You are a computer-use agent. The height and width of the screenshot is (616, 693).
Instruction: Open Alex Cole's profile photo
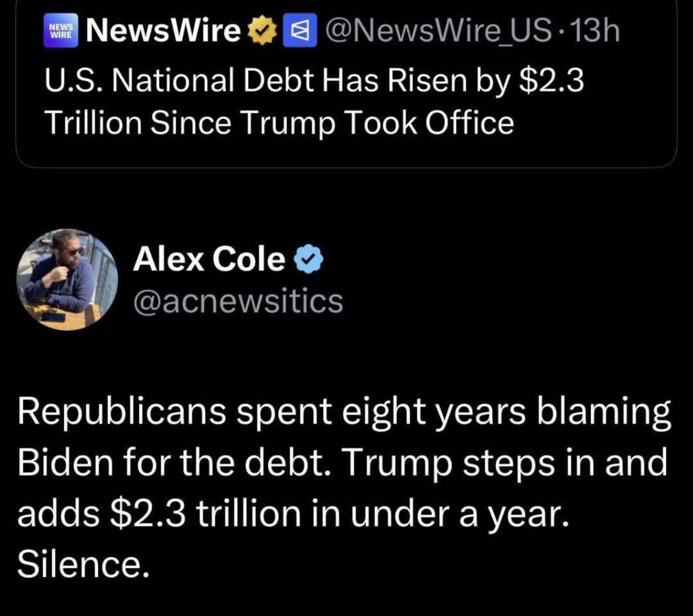67,279
